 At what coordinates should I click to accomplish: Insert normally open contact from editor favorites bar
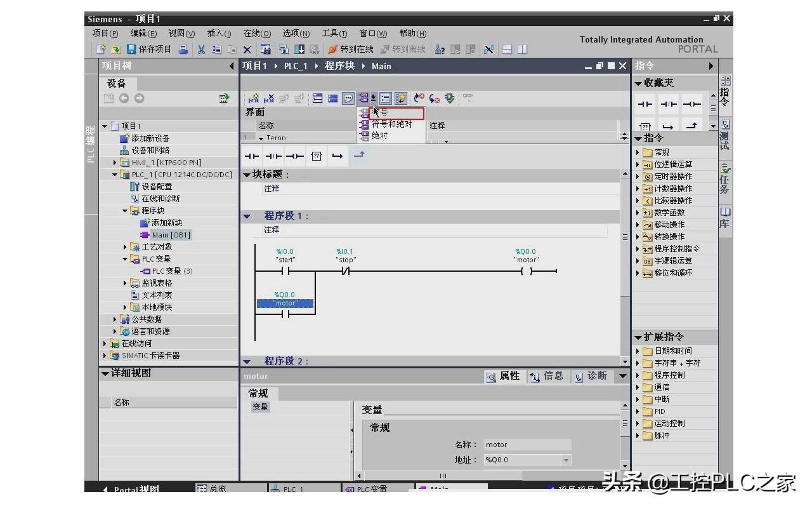252,156
